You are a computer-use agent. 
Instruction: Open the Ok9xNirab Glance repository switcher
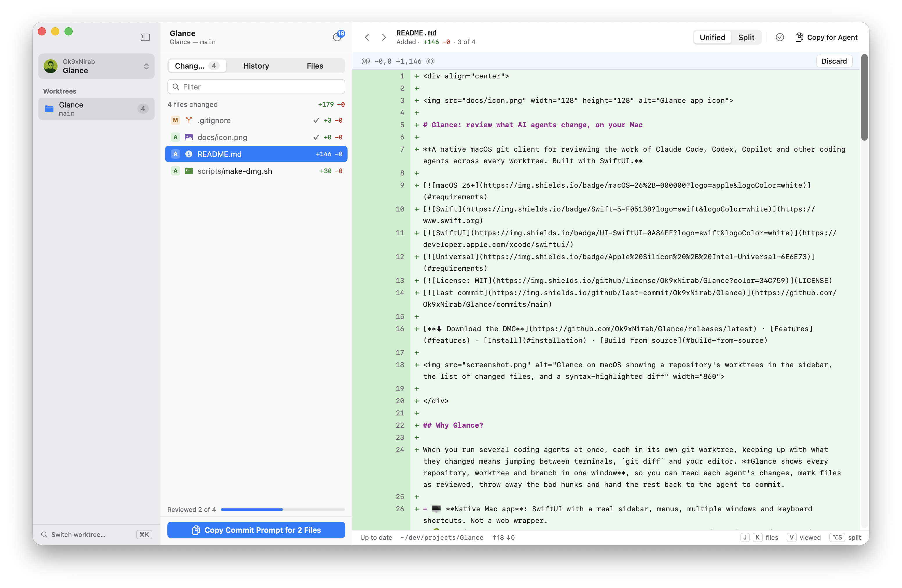(x=96, y=66)
